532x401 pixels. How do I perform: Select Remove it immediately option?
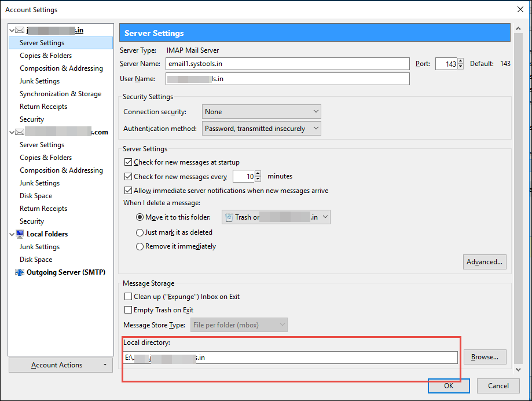tap(140, 246)
